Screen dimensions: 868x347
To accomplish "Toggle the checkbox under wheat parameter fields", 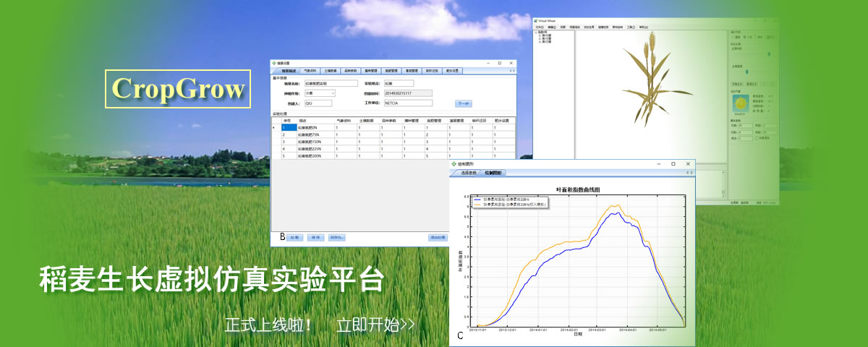I will click(757, 137).
